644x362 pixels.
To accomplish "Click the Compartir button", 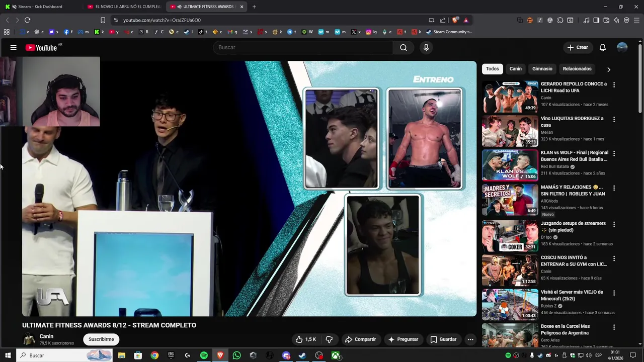I will point(360,339).
